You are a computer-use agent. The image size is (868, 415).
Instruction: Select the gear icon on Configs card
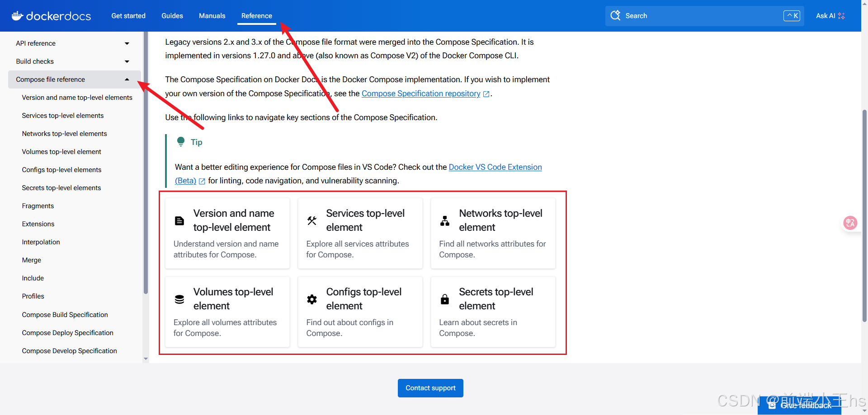pyautogui.click(x=312, y=299)
